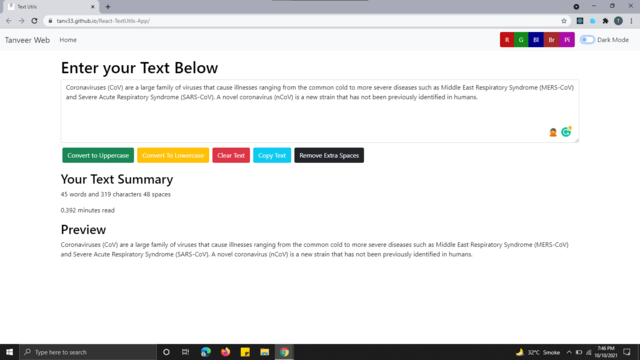Select the green G theme swatch
The image size is (640, 360).
[x=521, y=40]
